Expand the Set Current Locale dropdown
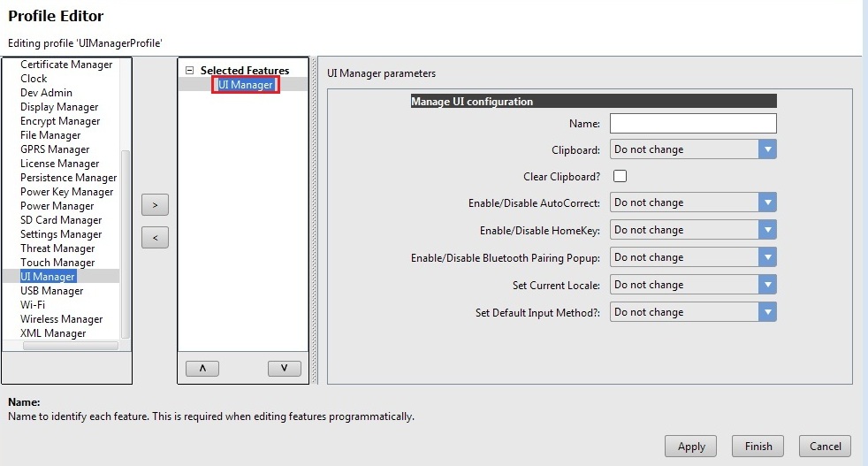Image resolution: width=868 pixels, height=466 pixels. [x=692, y=285]
